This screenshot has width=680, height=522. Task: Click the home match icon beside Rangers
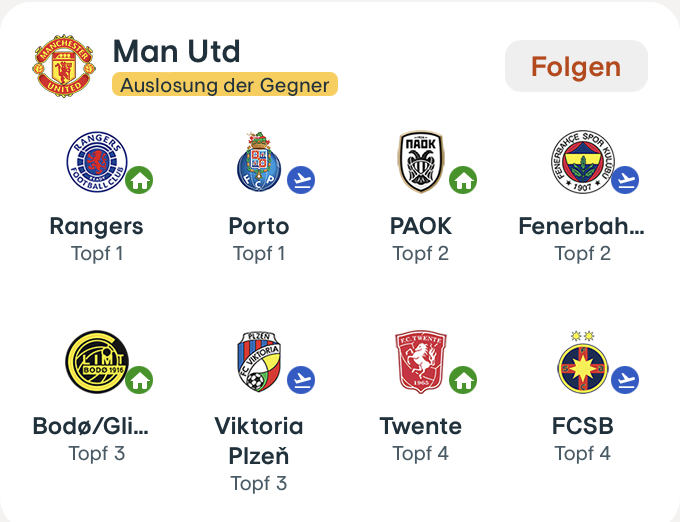click(x=139, y=180)
